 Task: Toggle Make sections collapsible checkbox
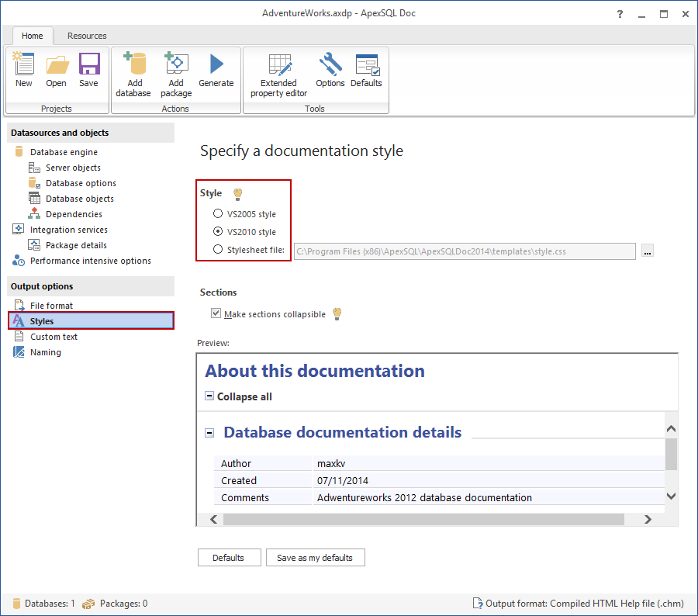(216, 313)
